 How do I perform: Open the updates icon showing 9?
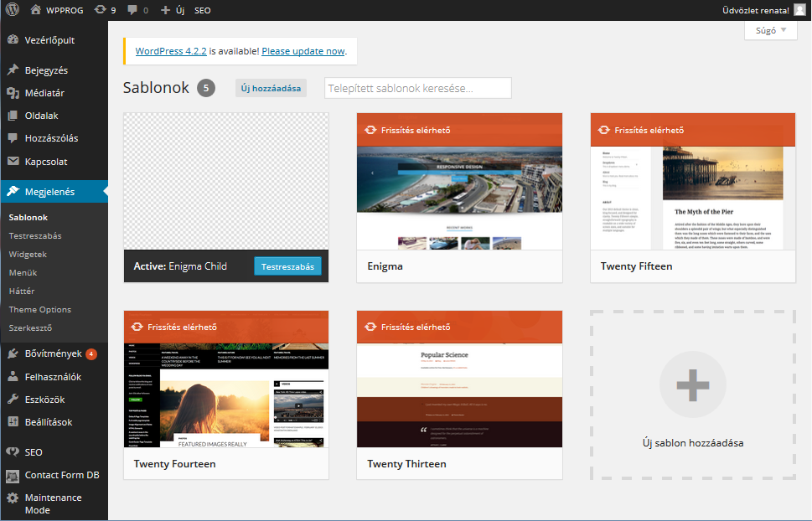tap(101, 10)
